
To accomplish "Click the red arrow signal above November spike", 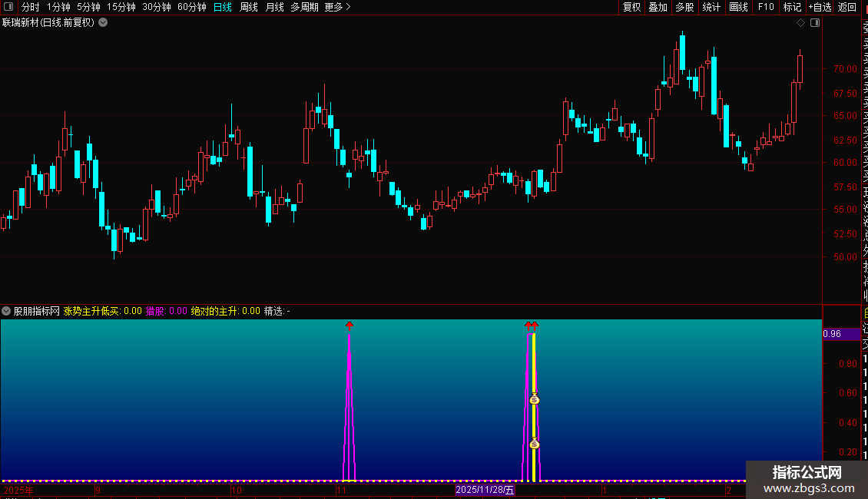I will [x=350, y=326].
